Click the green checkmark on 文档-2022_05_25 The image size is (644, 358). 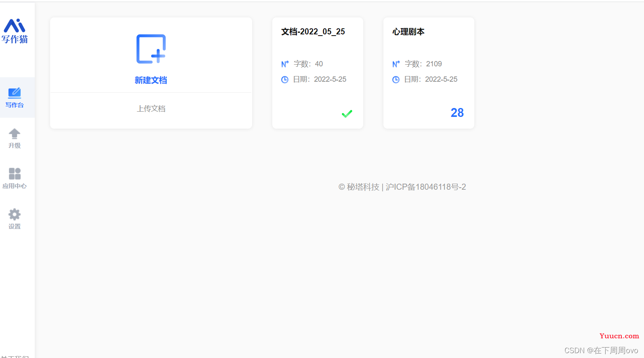tap(347, 114)
